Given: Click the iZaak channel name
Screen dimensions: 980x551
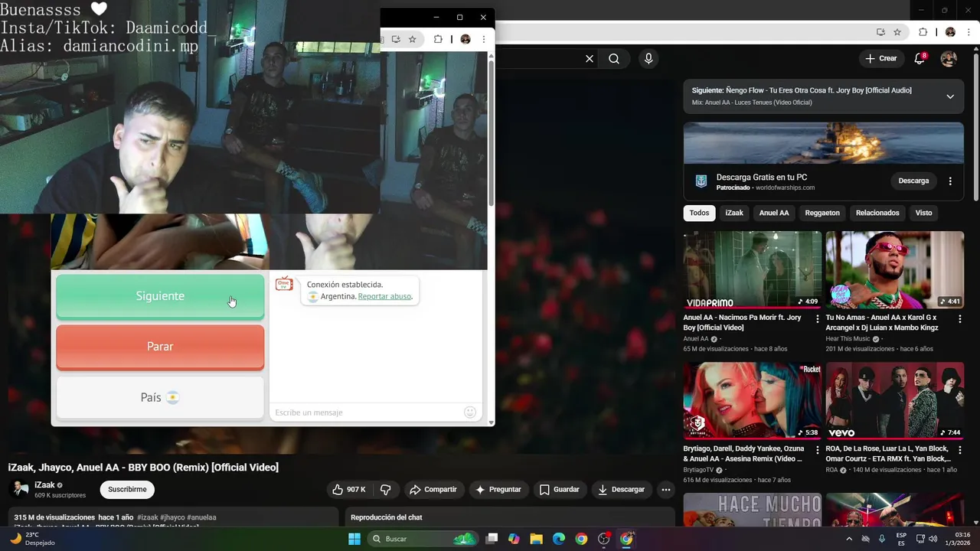Looking at the screenshot, I should coord(44,485).
